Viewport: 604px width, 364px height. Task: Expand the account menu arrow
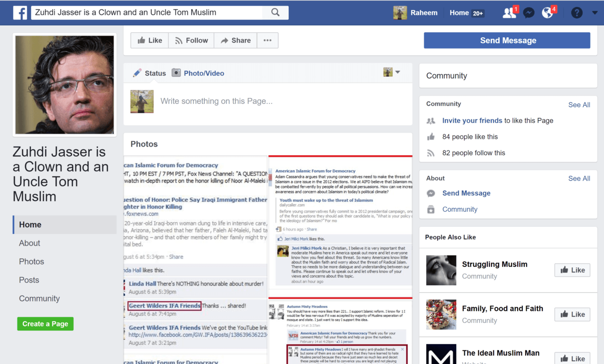pyautogui.click(x=595, y=13)
